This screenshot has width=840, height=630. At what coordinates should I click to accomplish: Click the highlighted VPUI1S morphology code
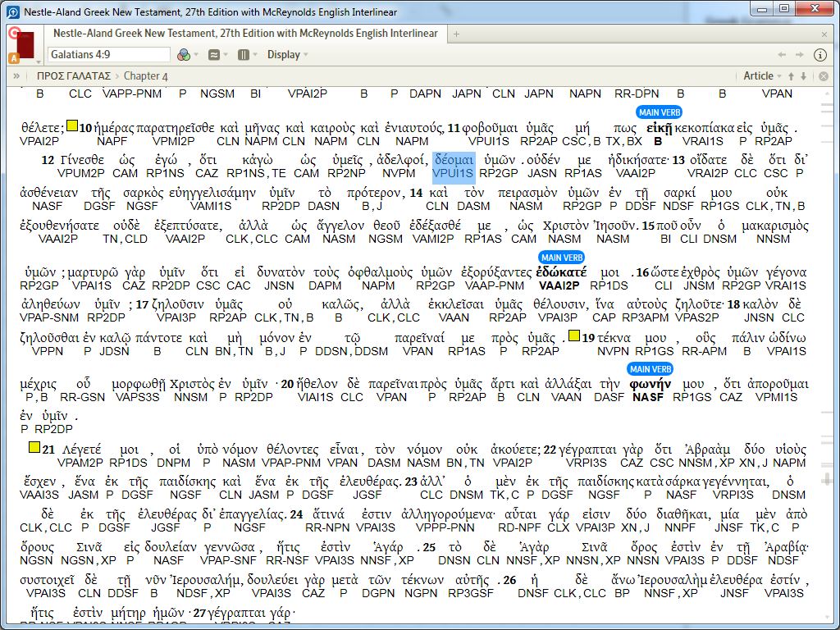coord(453,174)
